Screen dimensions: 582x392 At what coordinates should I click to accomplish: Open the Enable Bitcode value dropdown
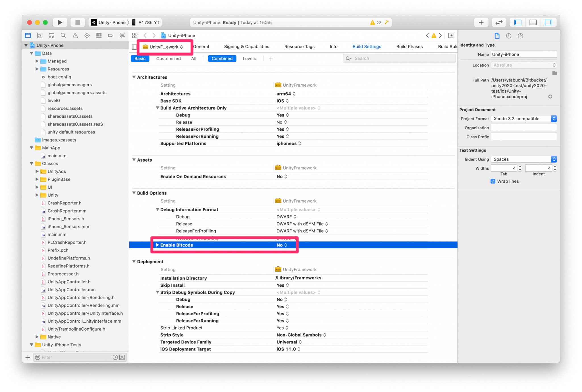(286, 245)
